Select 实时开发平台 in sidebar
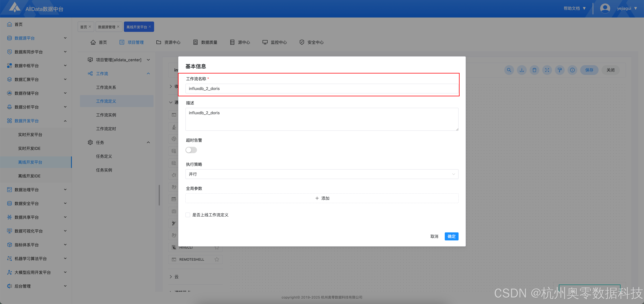 tap(30, 134)
